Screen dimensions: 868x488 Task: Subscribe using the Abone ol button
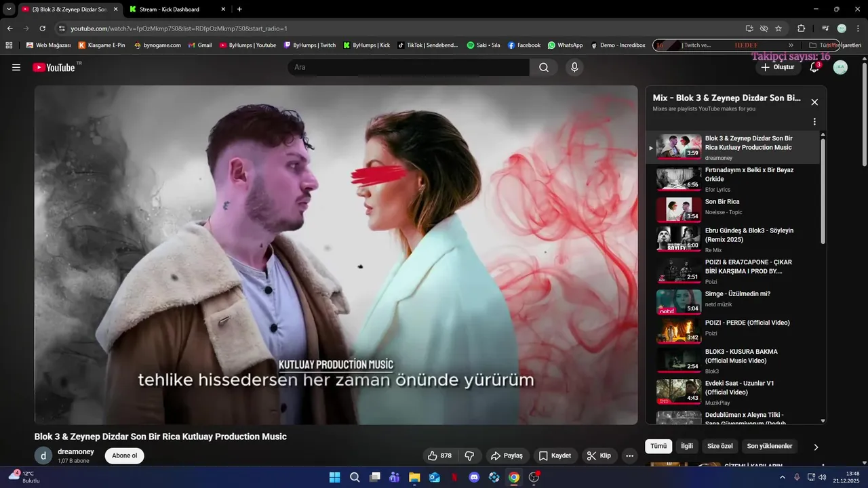pos(125,455)
